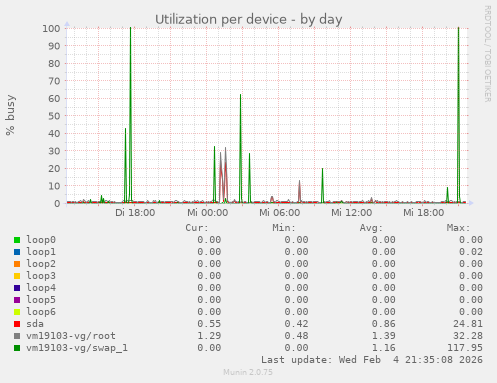Click the gray vm19103-vg/root legend swatch
Viewport: 497px width, 383px height.
coord(17,336)
